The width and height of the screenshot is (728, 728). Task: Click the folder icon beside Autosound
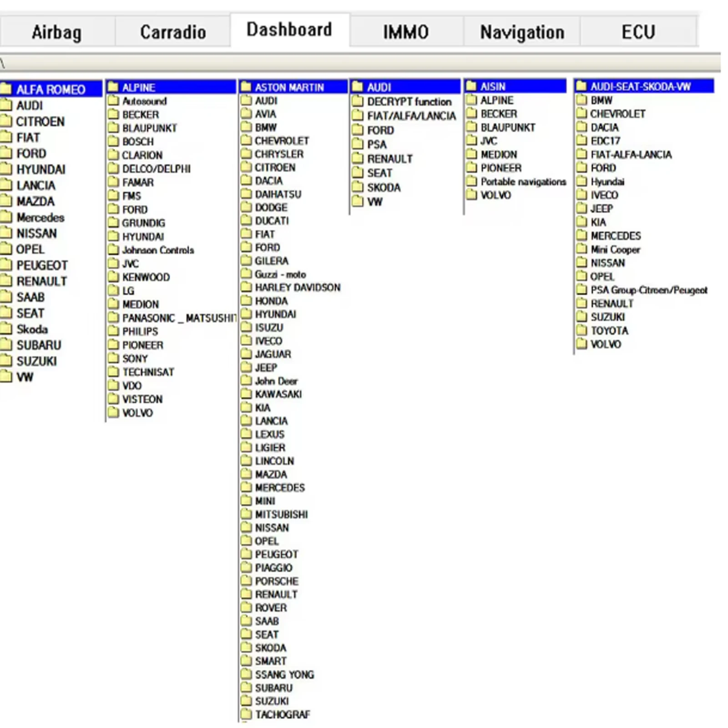(x=113, y=101)
